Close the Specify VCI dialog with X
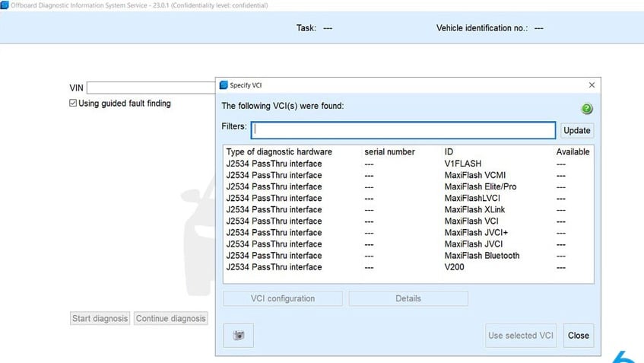644x363 pixels. 592,85
